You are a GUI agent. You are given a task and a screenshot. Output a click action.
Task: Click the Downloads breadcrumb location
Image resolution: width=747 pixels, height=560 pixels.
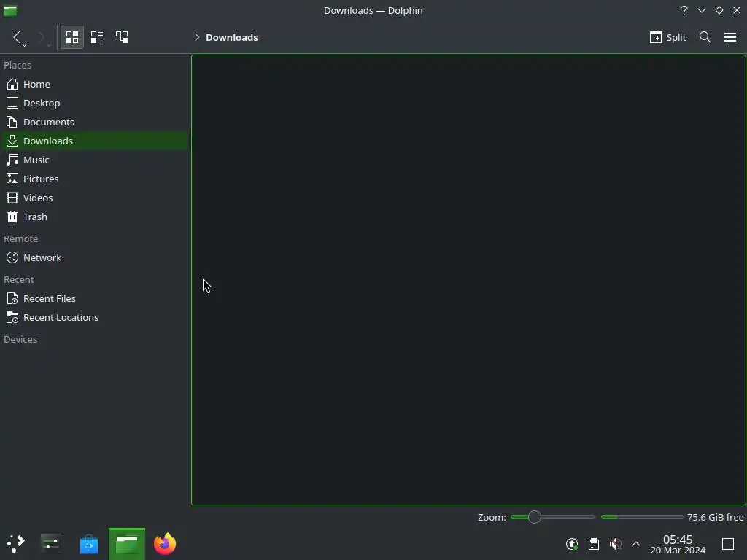(231, 37)
